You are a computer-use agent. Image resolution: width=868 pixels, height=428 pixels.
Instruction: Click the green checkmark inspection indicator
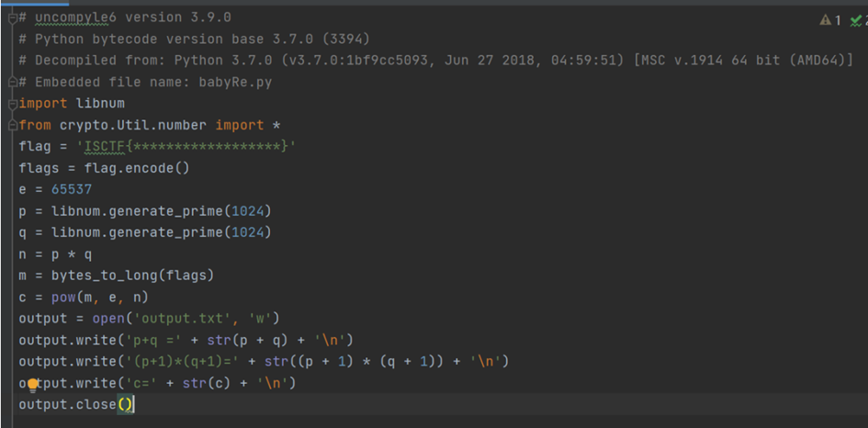(856, 21)
